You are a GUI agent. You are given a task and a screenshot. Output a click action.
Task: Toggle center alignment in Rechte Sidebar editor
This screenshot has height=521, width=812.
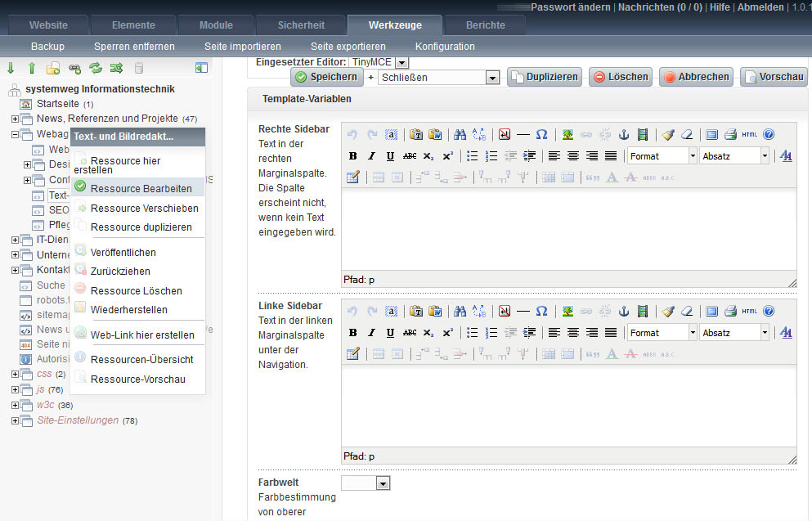tap(572, 156)
